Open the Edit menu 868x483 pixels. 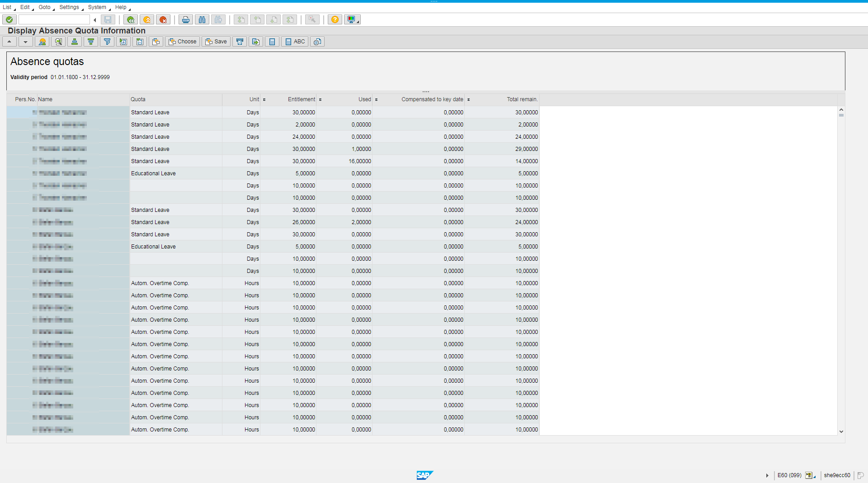(x=25, y=7)
